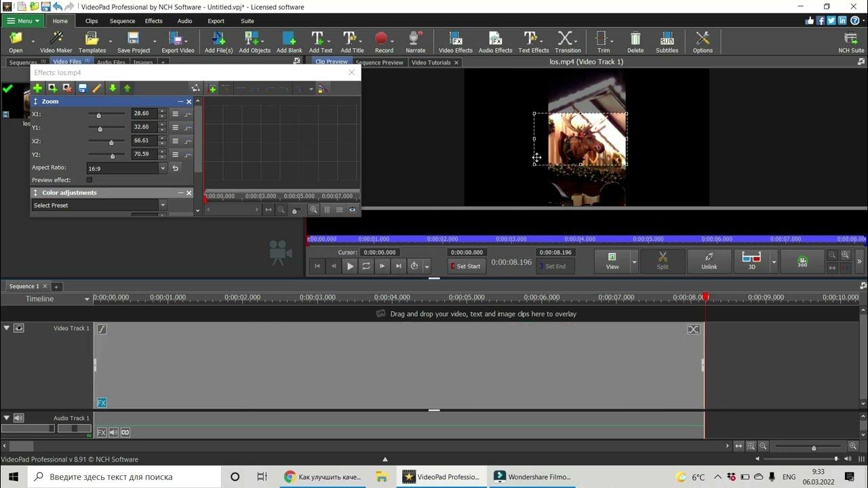The image size is (868, 488).
Task: Click FX icon on audio clip
Action: 102,432
